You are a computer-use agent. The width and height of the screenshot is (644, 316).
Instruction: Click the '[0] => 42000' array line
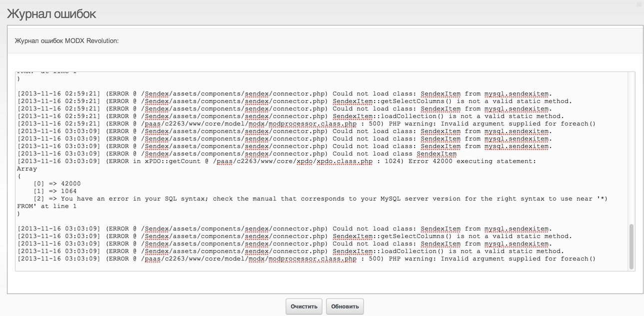(x=57, y=184)
